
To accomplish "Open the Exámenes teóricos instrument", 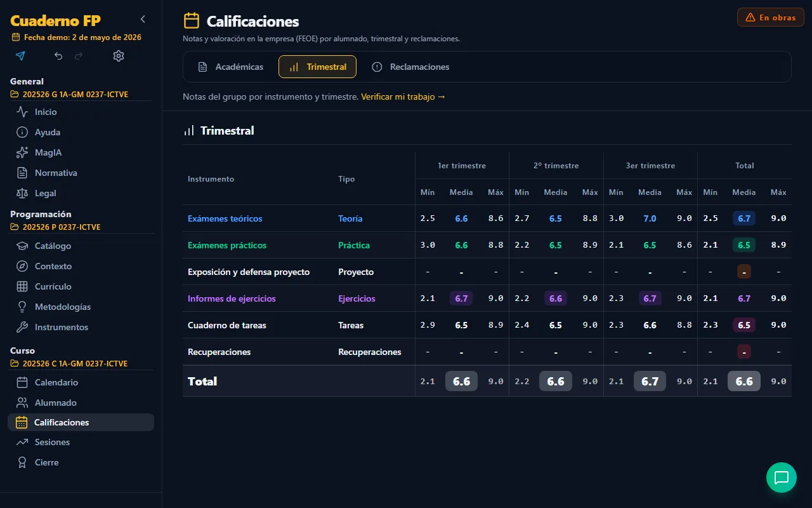I will [x=225, y=218].
